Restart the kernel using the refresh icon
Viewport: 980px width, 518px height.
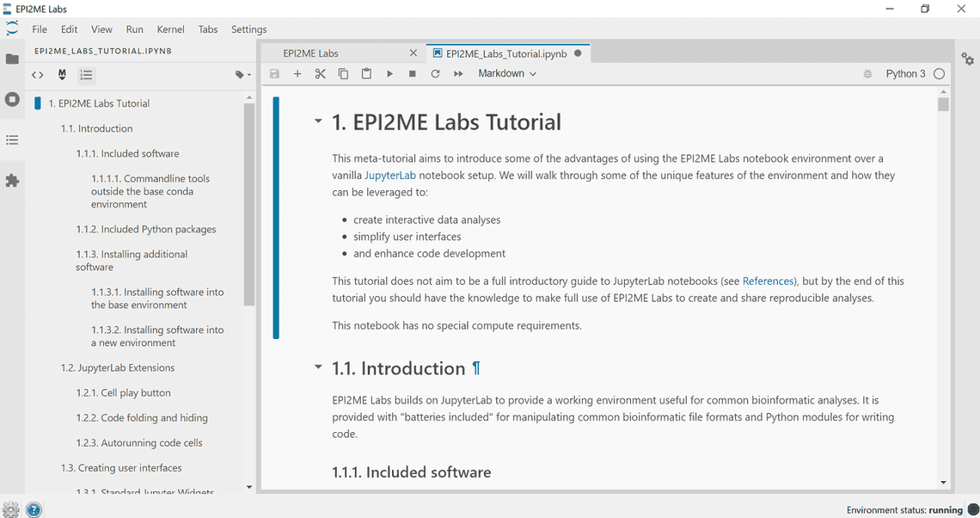point(435,74)
